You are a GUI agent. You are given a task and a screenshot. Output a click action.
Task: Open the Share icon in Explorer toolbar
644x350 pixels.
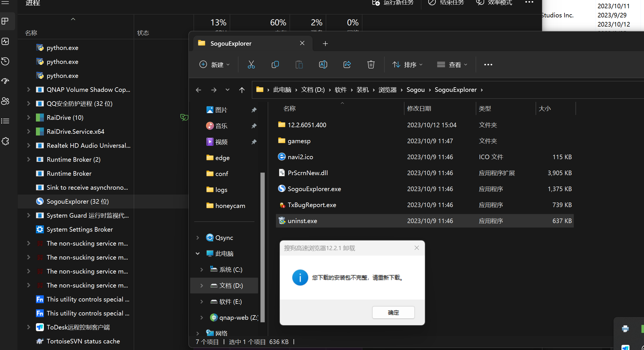pos(347,64)
